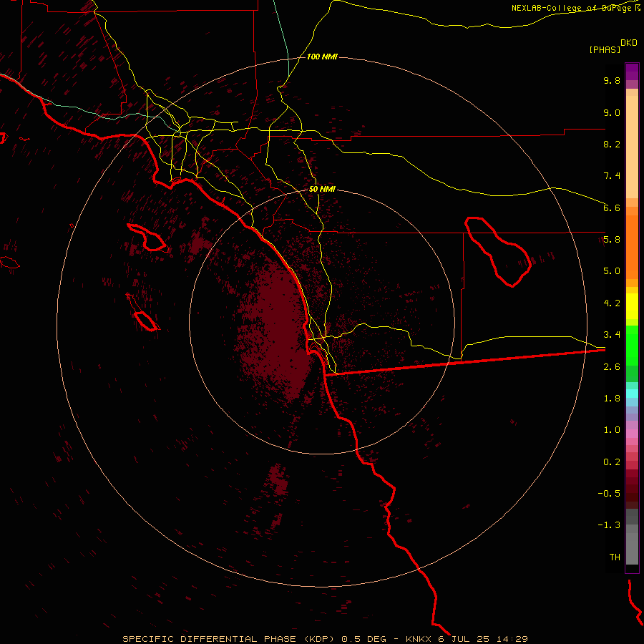Click the 5.0 value on color scale
The width and height of the screenshot is (644, 644).
point(612,271)
